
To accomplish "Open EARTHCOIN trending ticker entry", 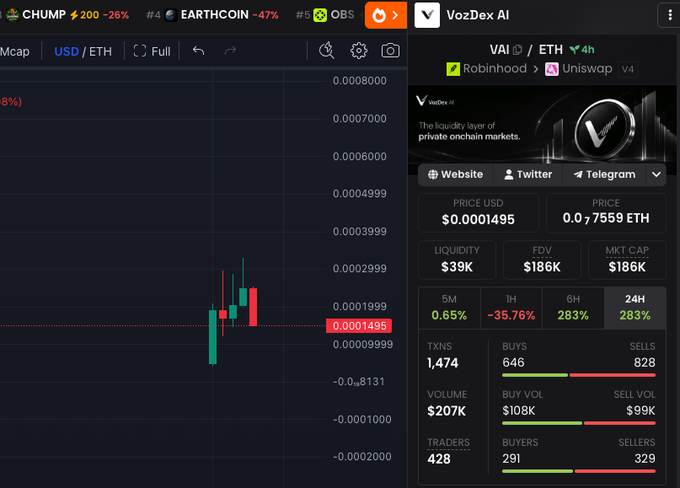I will [213, 15].
